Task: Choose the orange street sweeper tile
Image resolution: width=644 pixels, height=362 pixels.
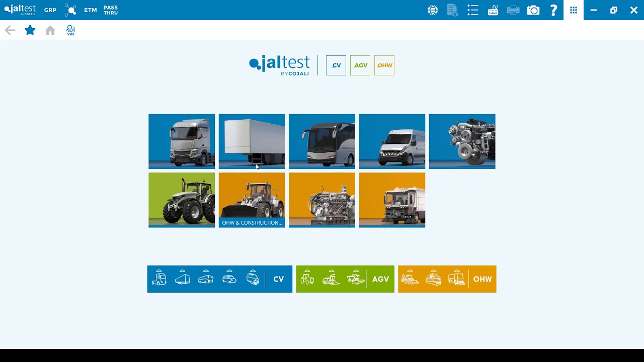Action: pos(392,200)
